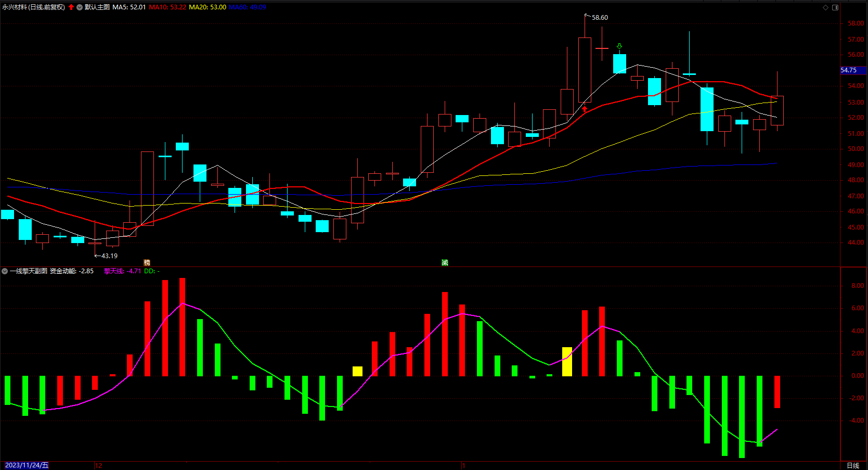
Task: Toggle the side panel icon at top-right
Action: coord(835,7)
